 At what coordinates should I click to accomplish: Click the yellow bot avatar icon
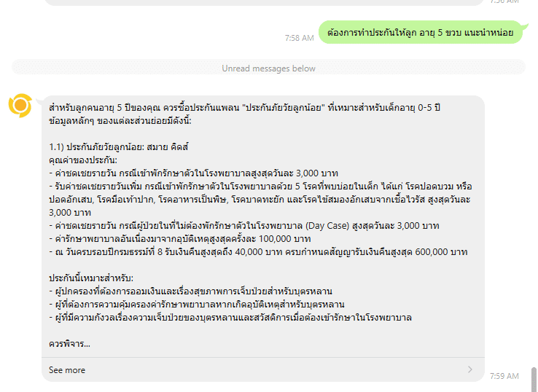[x=20, y=106]
